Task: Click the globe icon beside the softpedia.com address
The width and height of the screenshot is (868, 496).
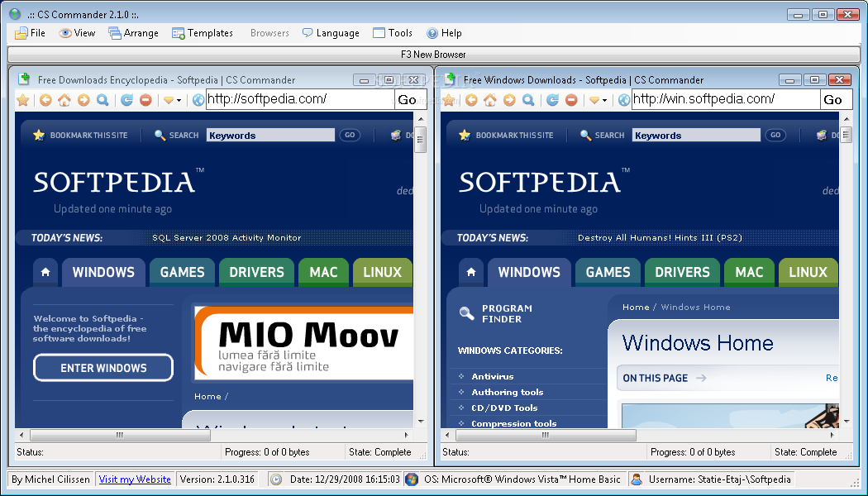Action: (x=198, y=100)
